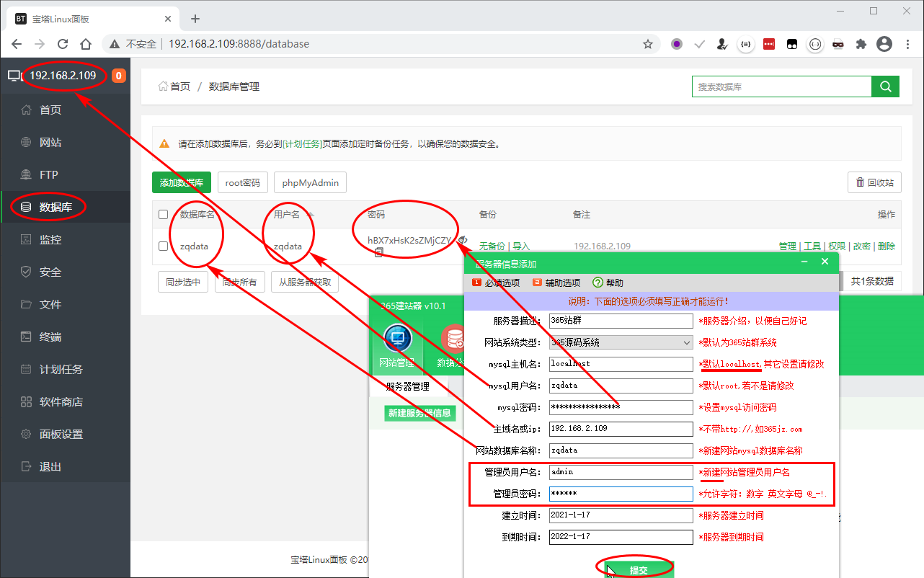
Task: Click the green database search button
Action: [x=886, y=86]
